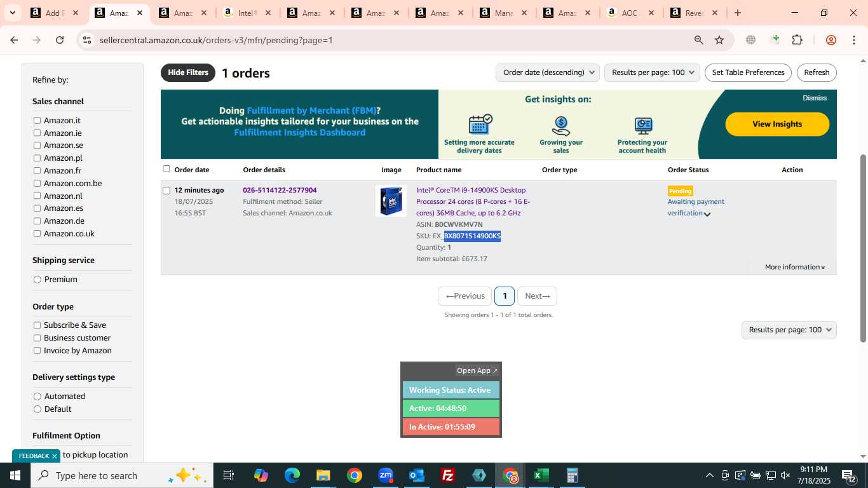Open Zoom from taskbar
Viewport: 868px width, 488px height.
[x=386, y=475]
